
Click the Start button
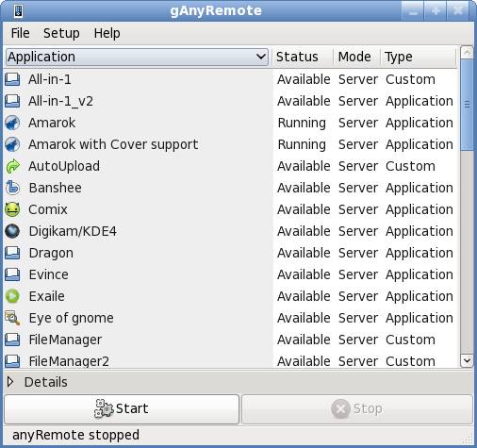(122, 409)
